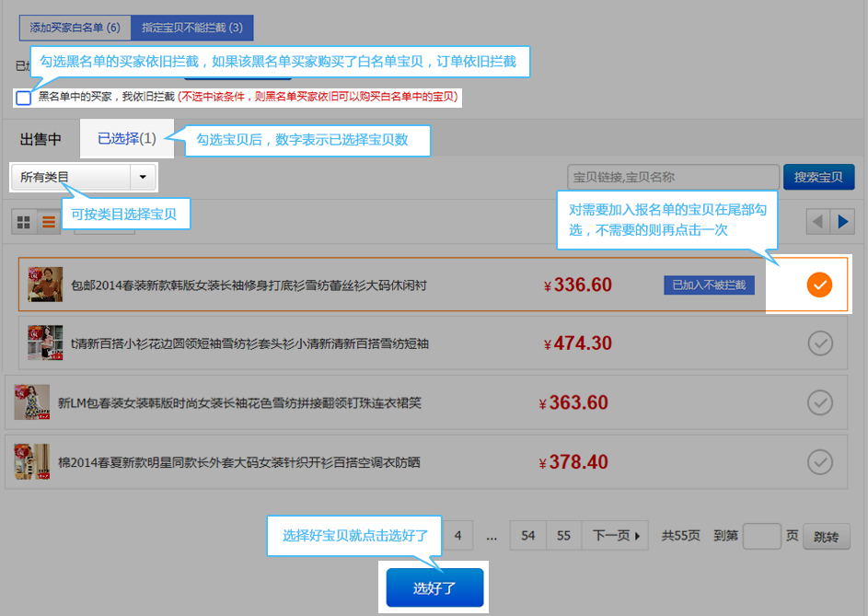Click the price ¥378.40

click(573, 462)
